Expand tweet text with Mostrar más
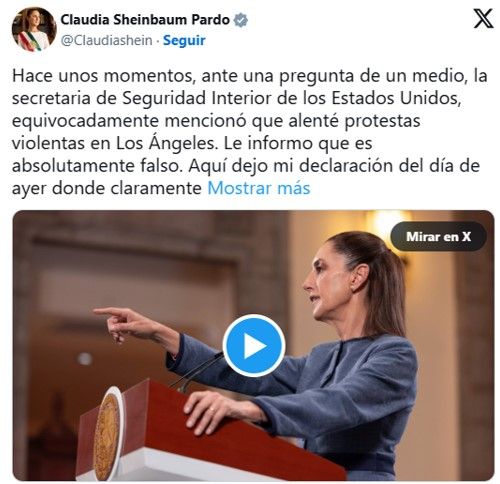Viewport: 500px width, 484px height. tap(259, 188)
